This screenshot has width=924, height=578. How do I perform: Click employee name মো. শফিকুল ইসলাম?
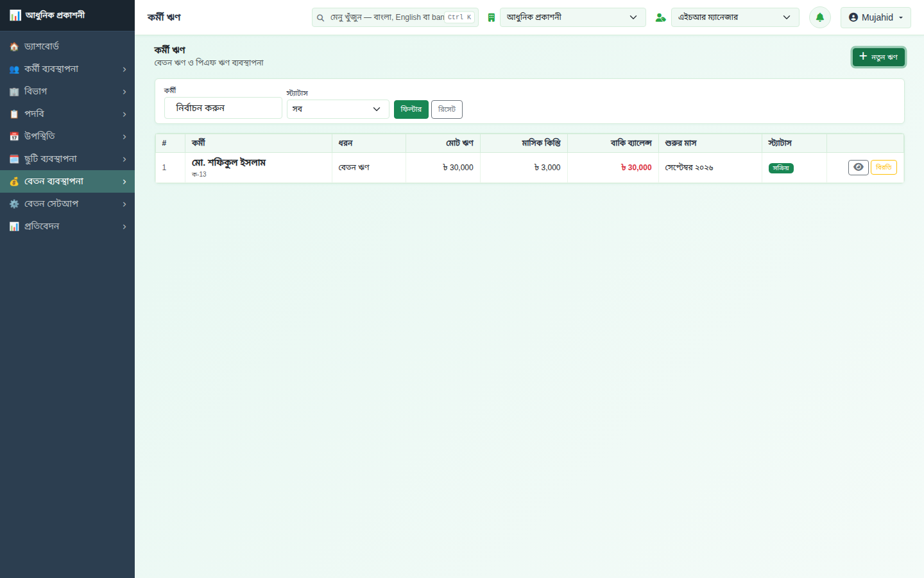tap(228, 162)
